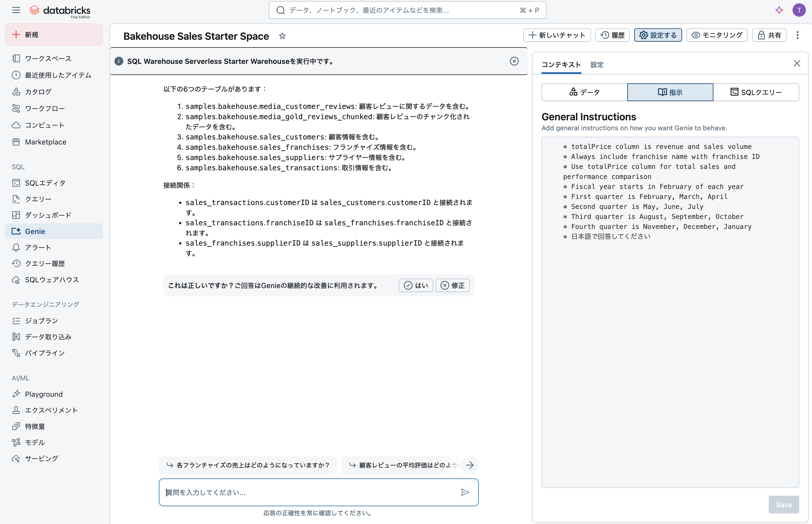Viewport: 812px width, 524px height.
Task: Favorite the space with star icon
Action: (x=282, y=36)
